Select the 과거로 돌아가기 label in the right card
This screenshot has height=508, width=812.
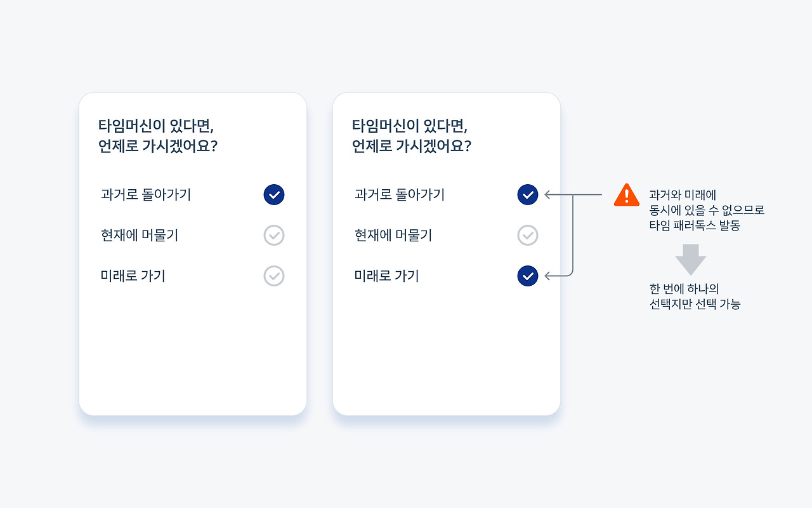click(x=400, y=195)
